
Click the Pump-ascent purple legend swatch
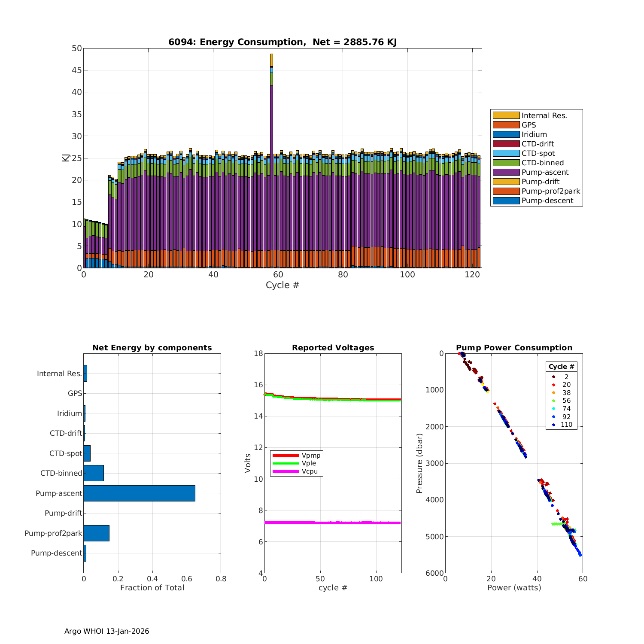[506, 172]
